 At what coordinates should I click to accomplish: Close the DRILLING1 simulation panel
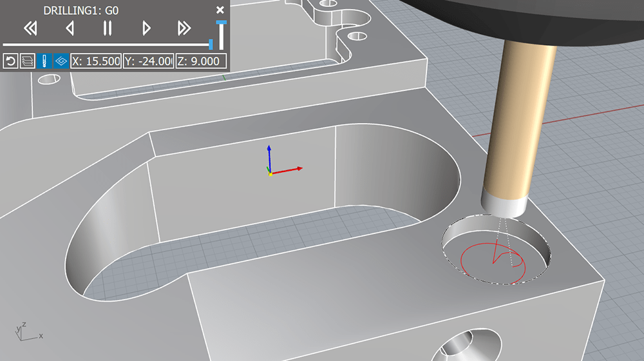tap(220, 10)
